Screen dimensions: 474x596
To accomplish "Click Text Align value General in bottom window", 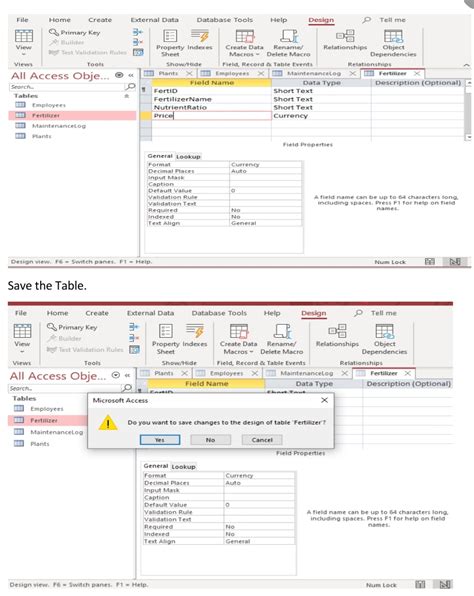I will coord(259,541).
